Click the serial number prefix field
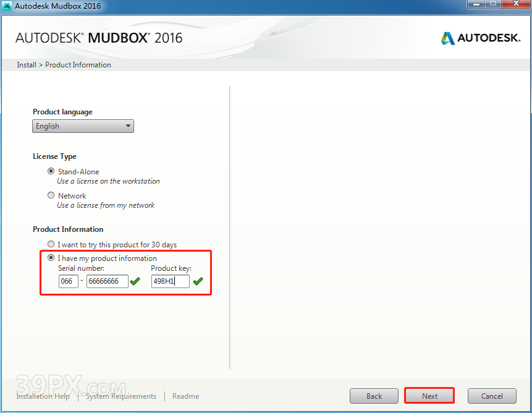The height and width of the screenshot is (413, 532). (68, 281)
